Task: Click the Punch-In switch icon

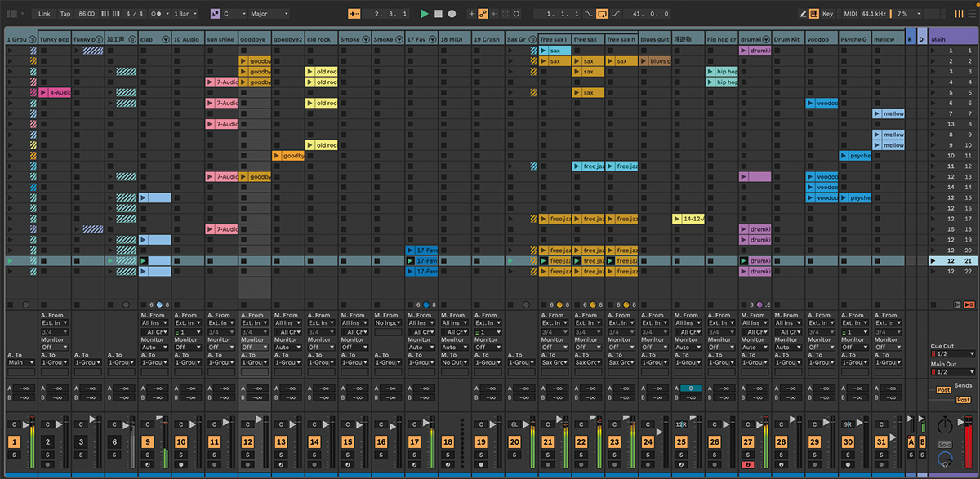Action: [x=588, y=14]
